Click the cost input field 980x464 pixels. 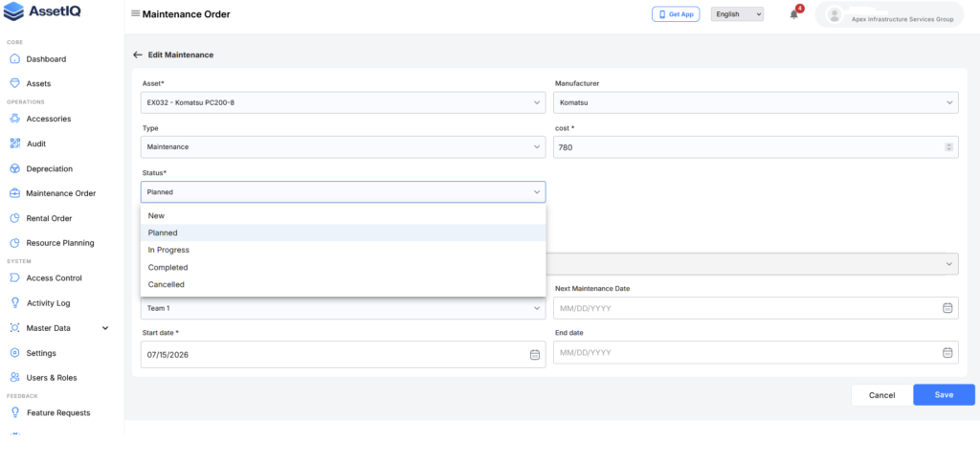756,147
